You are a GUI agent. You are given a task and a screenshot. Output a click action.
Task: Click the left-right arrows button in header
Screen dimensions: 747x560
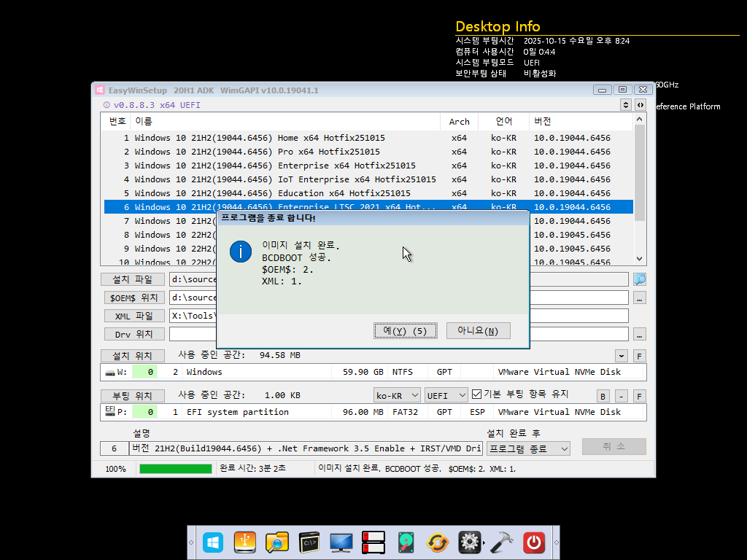click(640, 105)
